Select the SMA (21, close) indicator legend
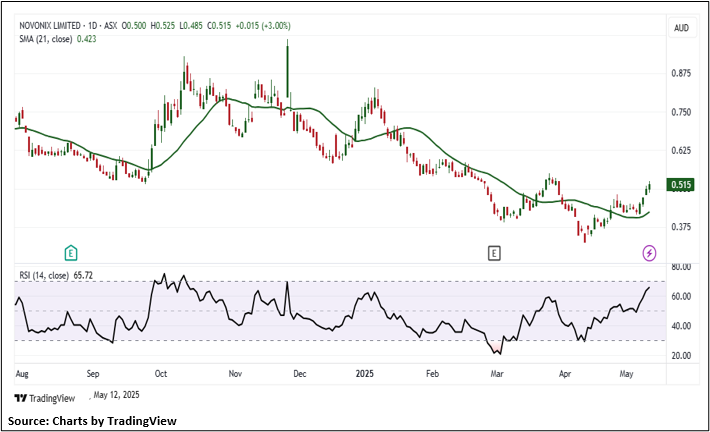Viewport: 710px width, 432px height. pos(45,39)
